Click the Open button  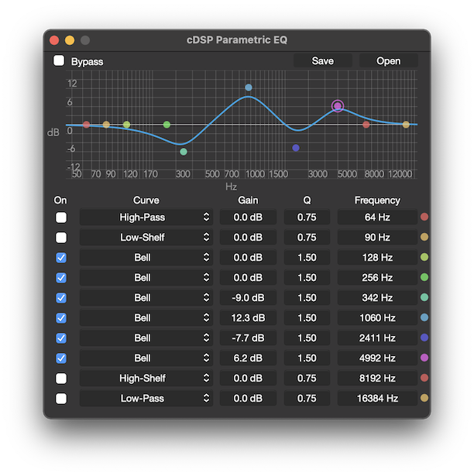coord(389,61)
